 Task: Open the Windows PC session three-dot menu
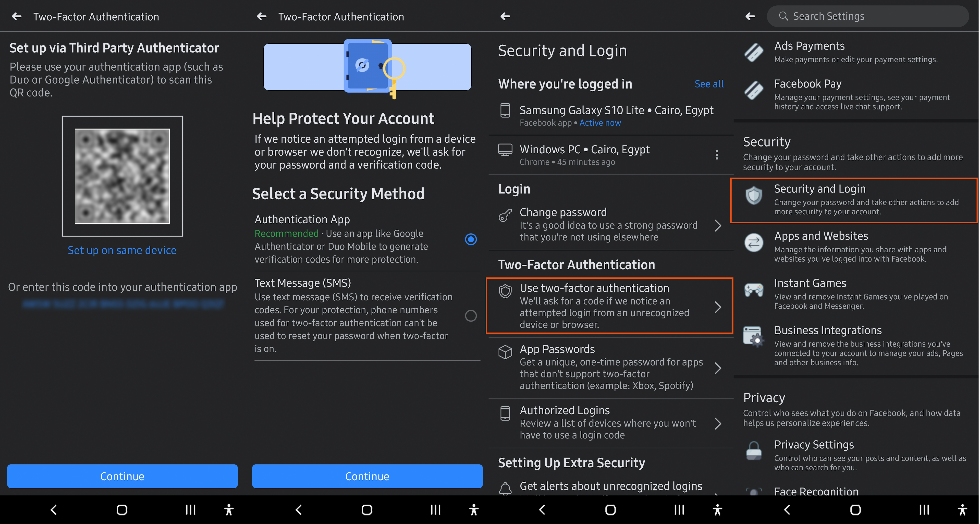tap(717, 155)
